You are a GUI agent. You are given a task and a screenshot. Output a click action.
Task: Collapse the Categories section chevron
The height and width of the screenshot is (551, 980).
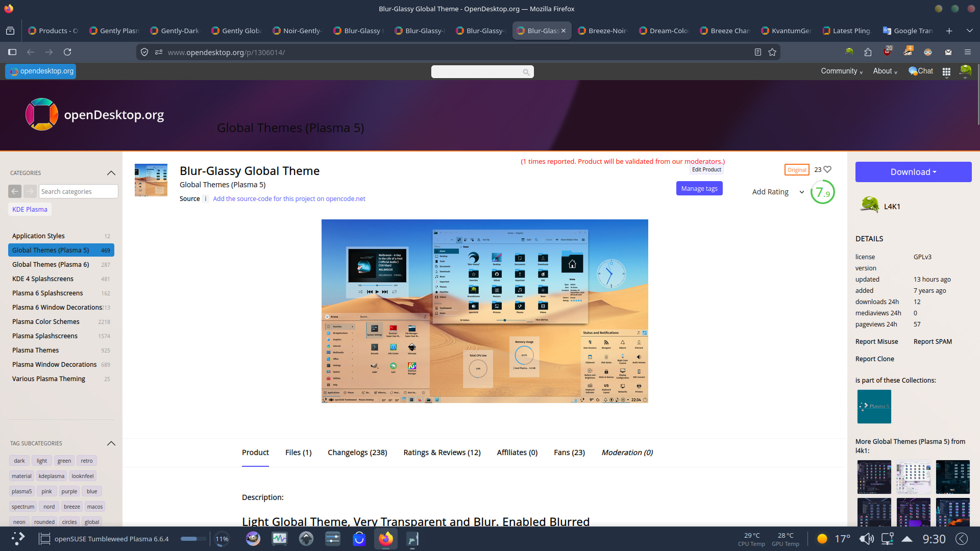(111, 173)
